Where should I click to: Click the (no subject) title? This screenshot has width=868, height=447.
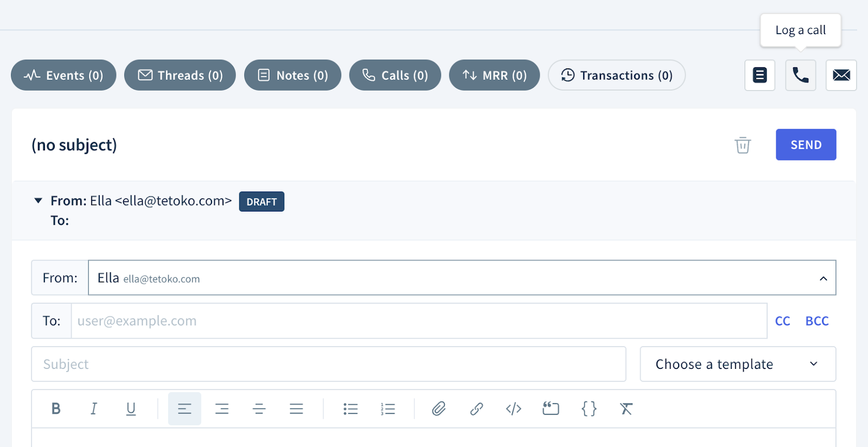74,145
